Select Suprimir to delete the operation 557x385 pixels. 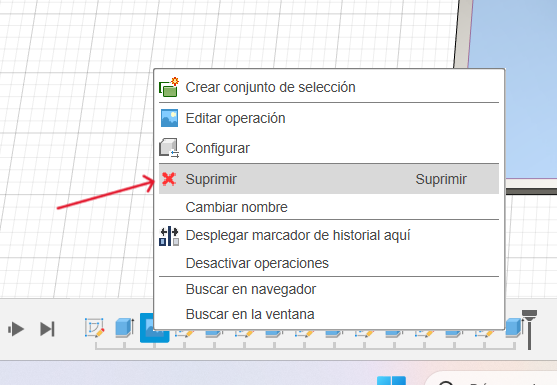tap(329, 179)
